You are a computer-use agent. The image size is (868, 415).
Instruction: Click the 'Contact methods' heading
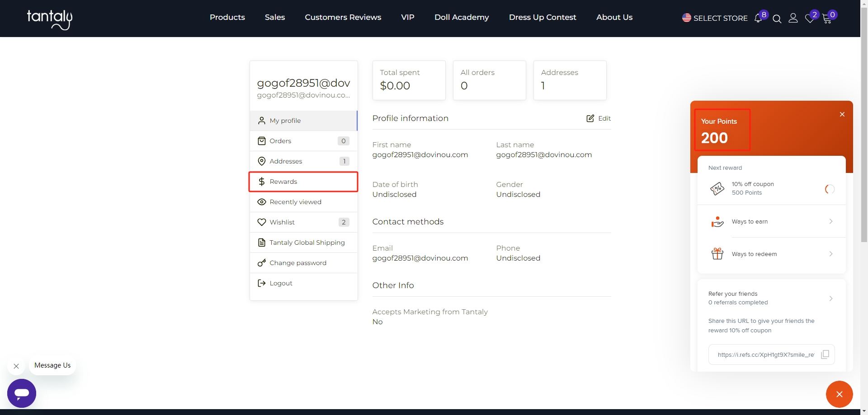(x=408, y=222)
